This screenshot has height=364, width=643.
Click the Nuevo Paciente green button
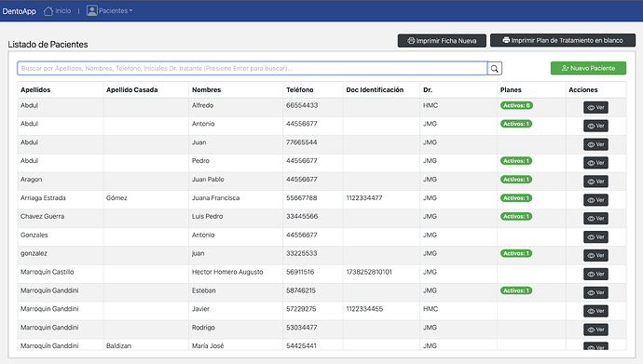click(x=588, y=68)
